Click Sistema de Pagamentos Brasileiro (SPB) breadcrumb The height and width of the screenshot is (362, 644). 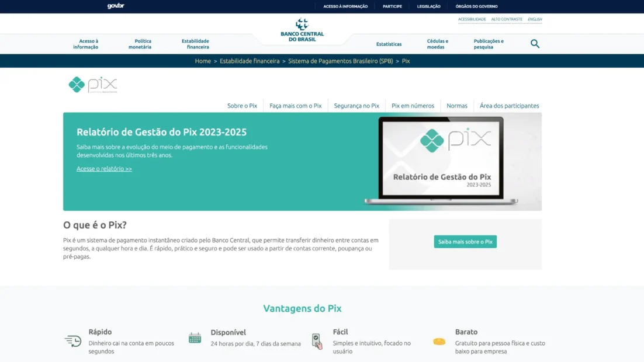click(x=341, y=61)
